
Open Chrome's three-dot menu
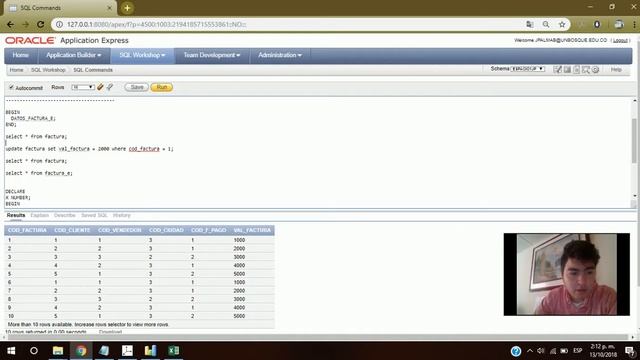coord(634,24)
